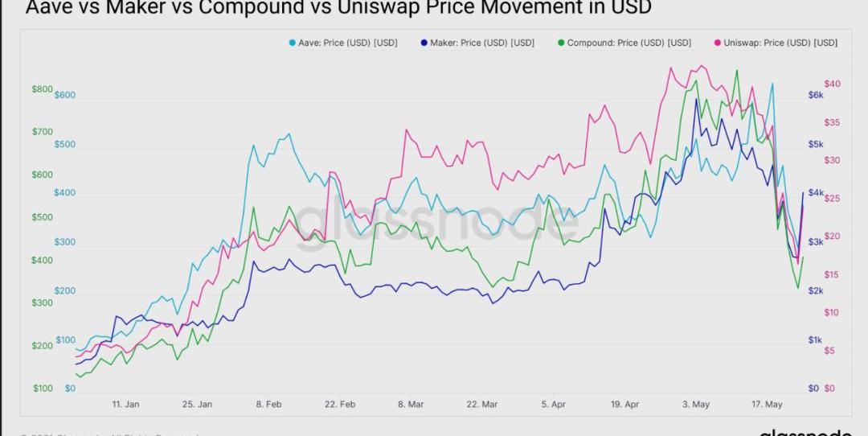868x436 pixels.
Task: Select the 11. Jan date label
Action: (x=125, y=405)
